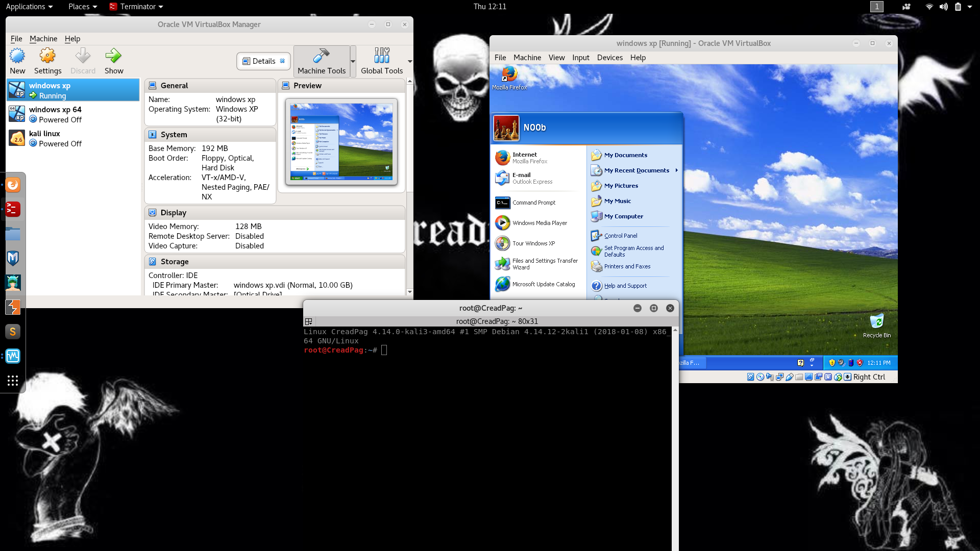Toggle the Machine Tools button
Screen dimensions: 980x551
tap(322, 61)
